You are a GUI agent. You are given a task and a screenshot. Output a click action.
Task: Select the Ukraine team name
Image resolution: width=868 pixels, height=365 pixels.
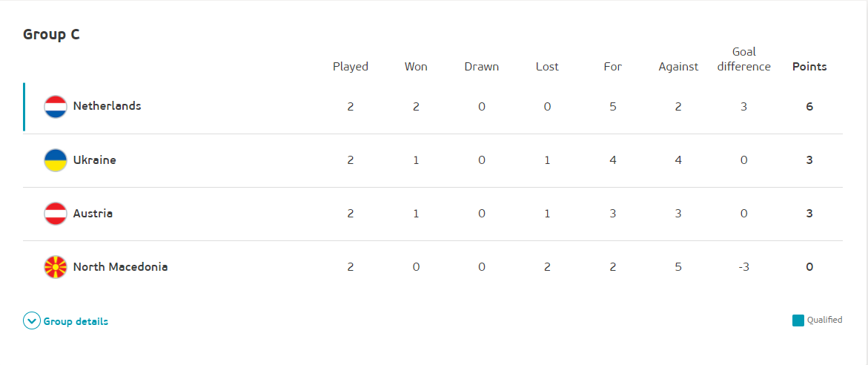tap(94, 160)
